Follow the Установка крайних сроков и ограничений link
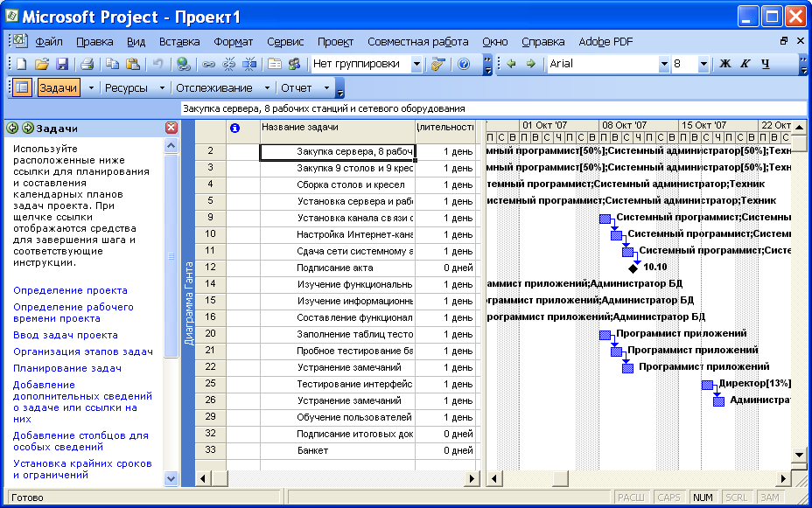This screenshot has height=508, width=812. 82,469
